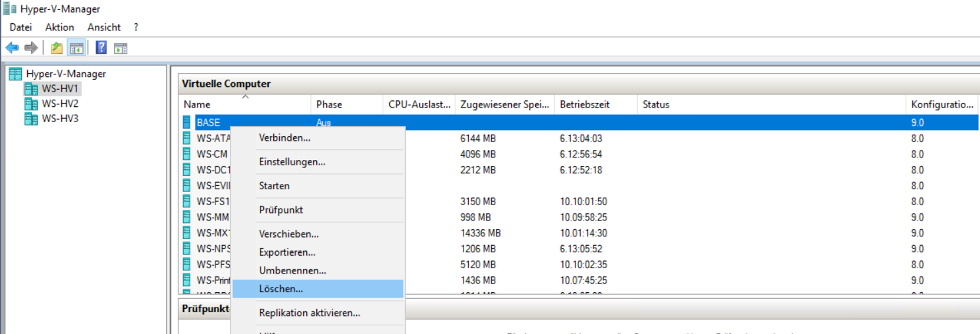Viewport: 980px width, 334px height.
Task: Click the gray Forward arrow in toolbar
Action: click(31, 48)
